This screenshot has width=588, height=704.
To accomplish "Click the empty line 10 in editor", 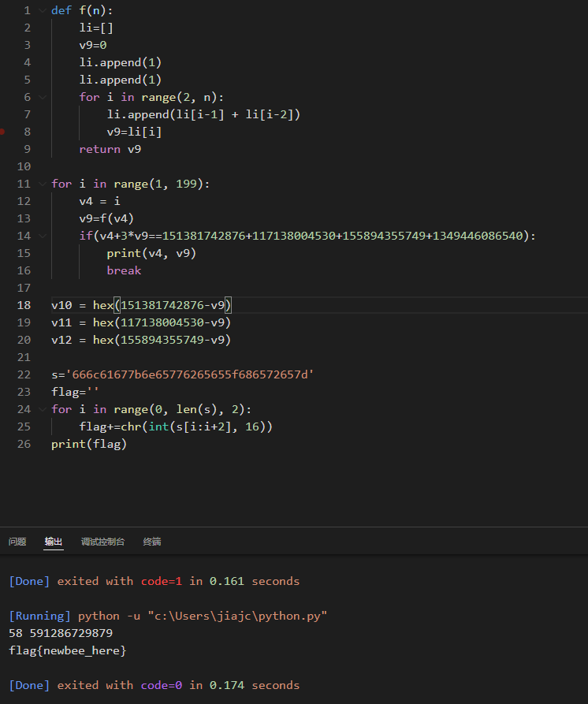I will (236, 167).
